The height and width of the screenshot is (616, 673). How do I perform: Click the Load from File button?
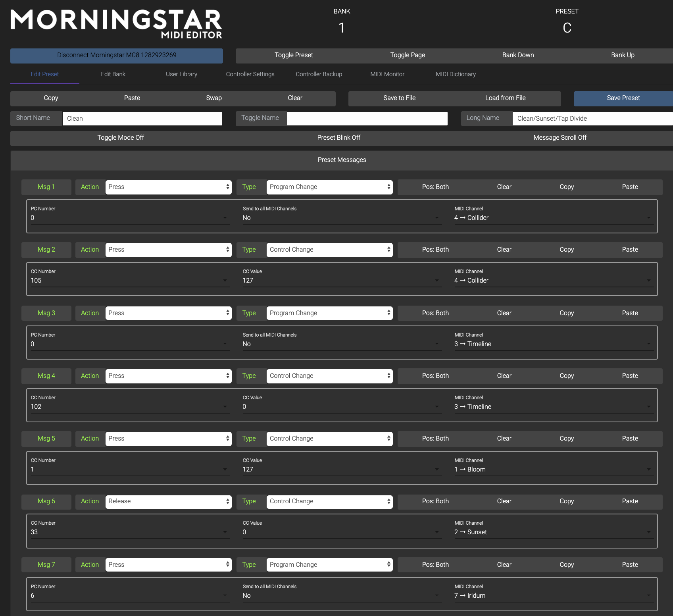click(x=505, y=98)
